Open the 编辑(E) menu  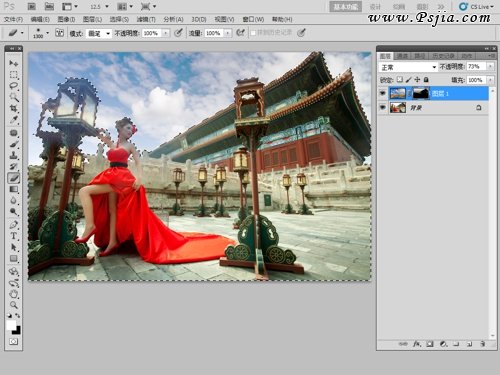click(40, 19)
